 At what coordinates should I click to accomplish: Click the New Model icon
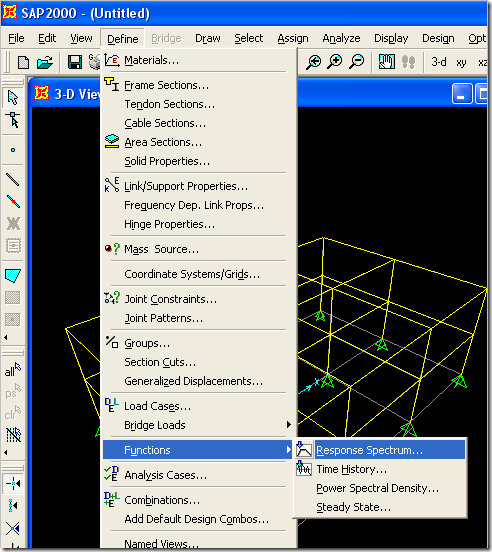[x=23, y=62]
